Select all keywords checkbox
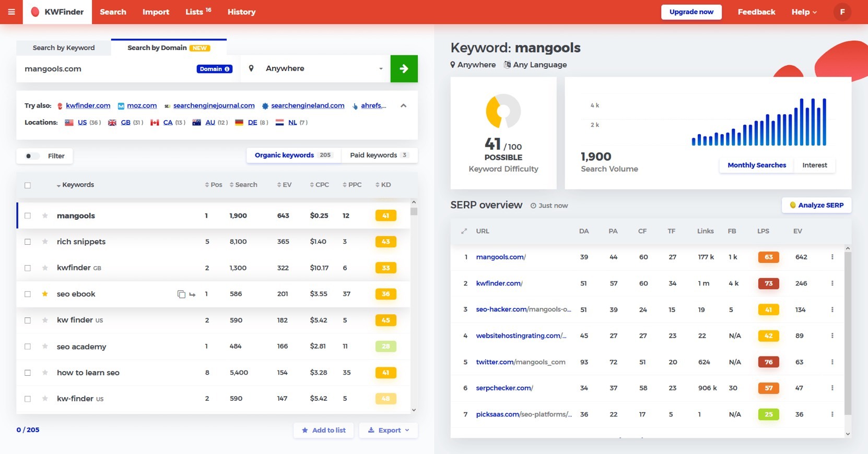The width and height of the screenshot is (868, 454). pos(28,185)
